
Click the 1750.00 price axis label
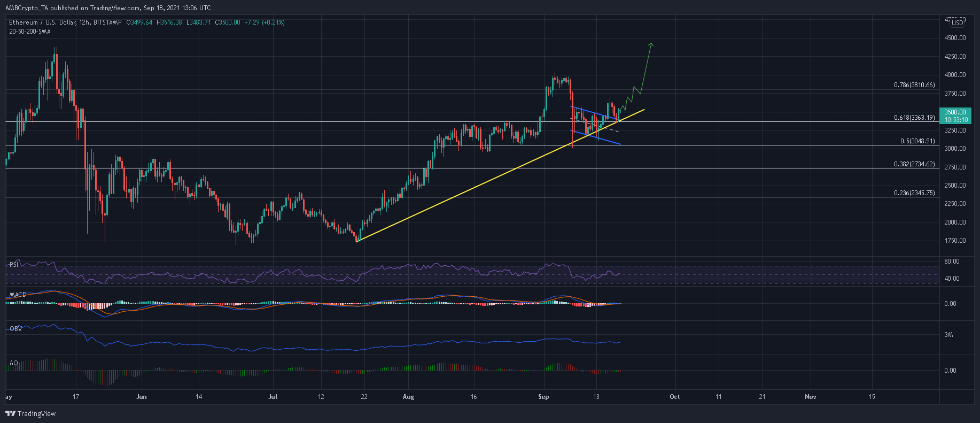[955, 241]
